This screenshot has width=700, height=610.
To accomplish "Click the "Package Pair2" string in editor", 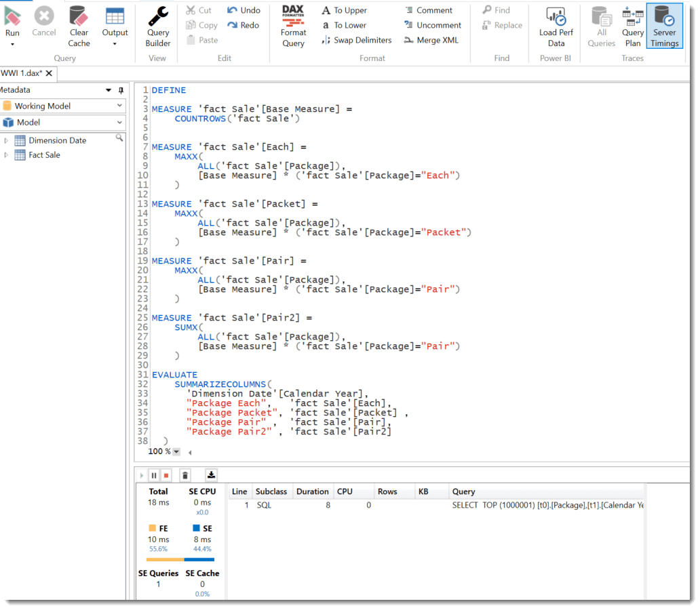I will (x=229, y=432).
